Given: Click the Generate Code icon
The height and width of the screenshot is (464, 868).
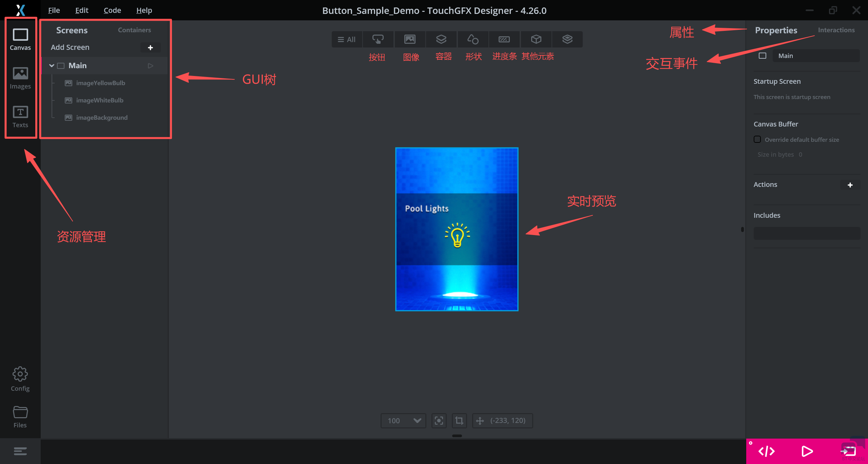Looking at the screenshot, I should click(766, 451).
